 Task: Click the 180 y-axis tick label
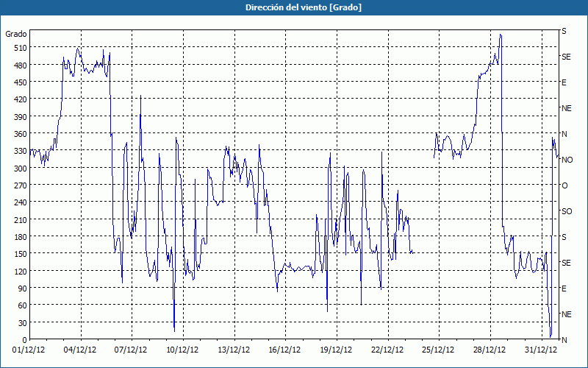pyautogui.click(x=21, y=237)
